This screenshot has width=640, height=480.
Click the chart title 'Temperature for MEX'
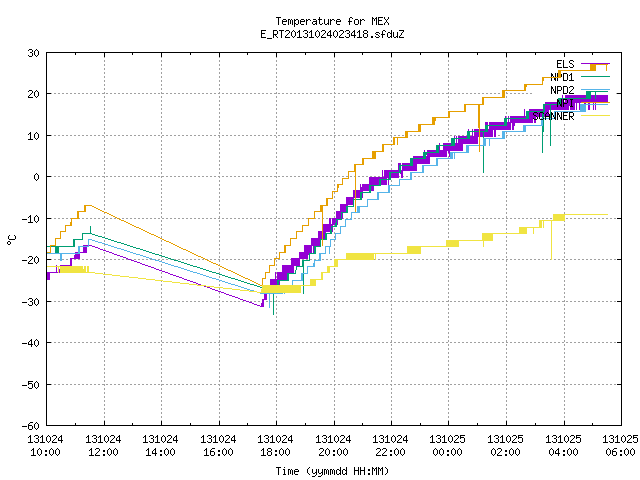pos(332,21)
